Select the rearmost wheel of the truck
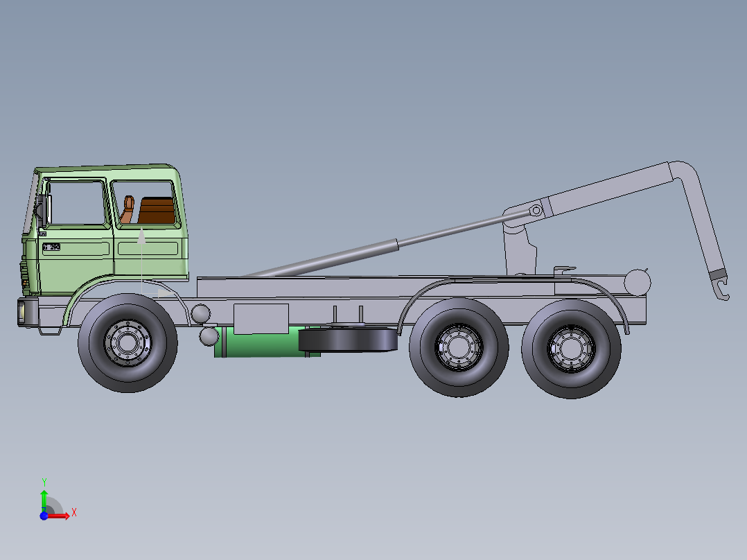 point(571,349)
